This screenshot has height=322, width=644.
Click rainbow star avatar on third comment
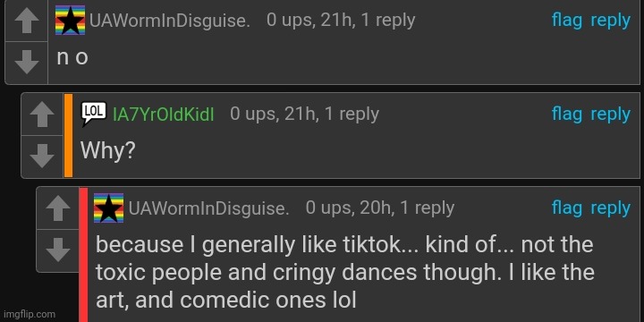108,208
